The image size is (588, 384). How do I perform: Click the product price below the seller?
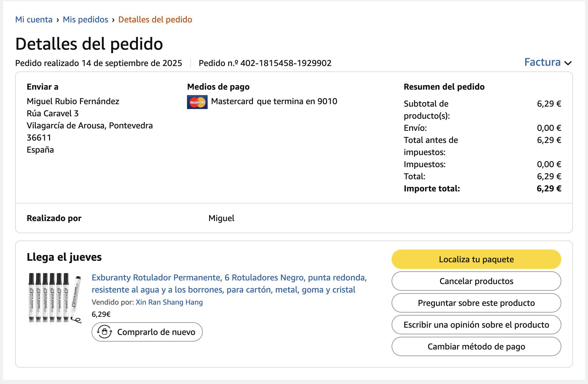click(x=101, y=314)
